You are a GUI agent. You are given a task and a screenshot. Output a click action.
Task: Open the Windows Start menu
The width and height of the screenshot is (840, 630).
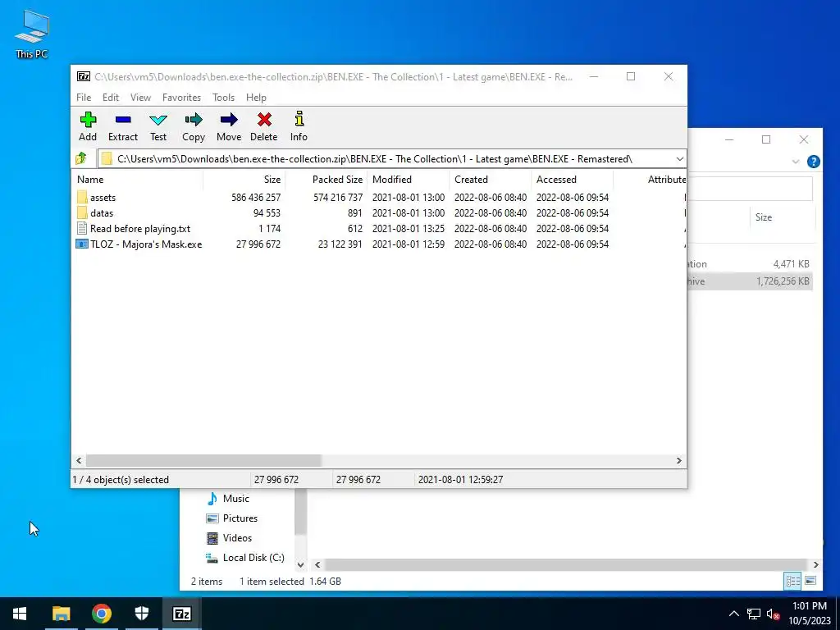pyautogui.click(x=20, y=614)
